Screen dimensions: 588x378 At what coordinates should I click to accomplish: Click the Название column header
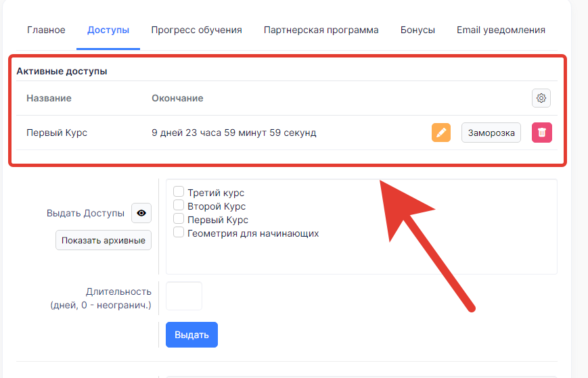coord(49,98)
